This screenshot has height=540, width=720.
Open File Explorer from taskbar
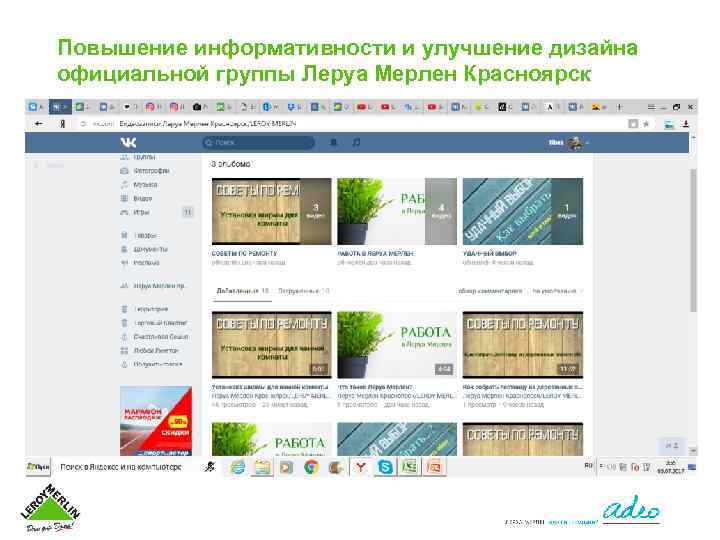click(262, 467)
